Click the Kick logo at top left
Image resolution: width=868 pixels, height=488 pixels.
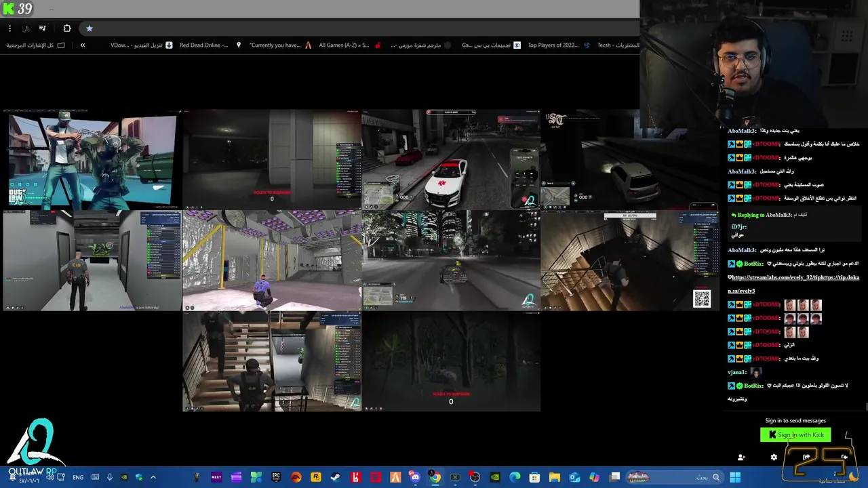[x=8, y=9]
